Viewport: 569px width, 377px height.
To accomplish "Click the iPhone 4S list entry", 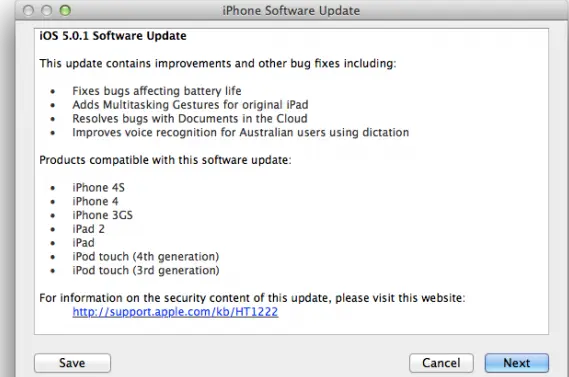I will click(98, 188).
